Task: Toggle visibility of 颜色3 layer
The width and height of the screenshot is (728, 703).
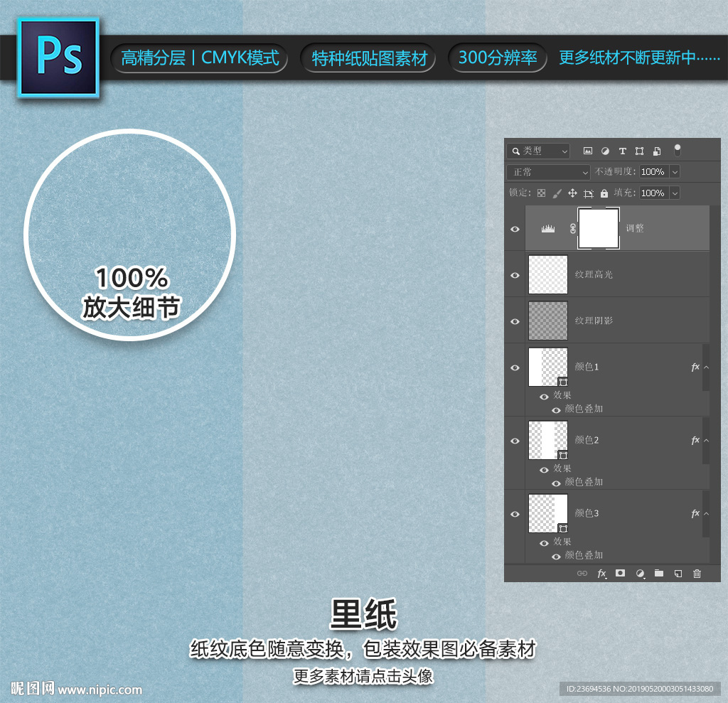Action: point(515,514)
